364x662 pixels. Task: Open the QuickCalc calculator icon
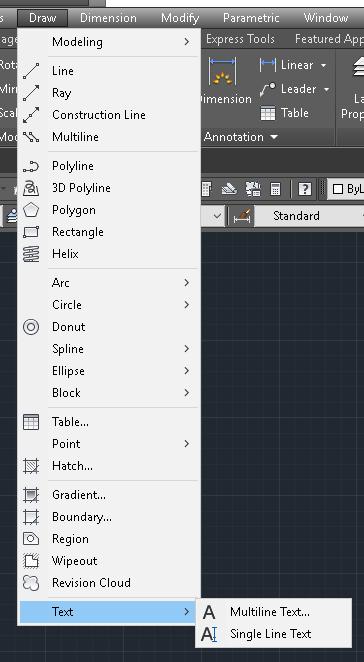[x=275, y=189]
